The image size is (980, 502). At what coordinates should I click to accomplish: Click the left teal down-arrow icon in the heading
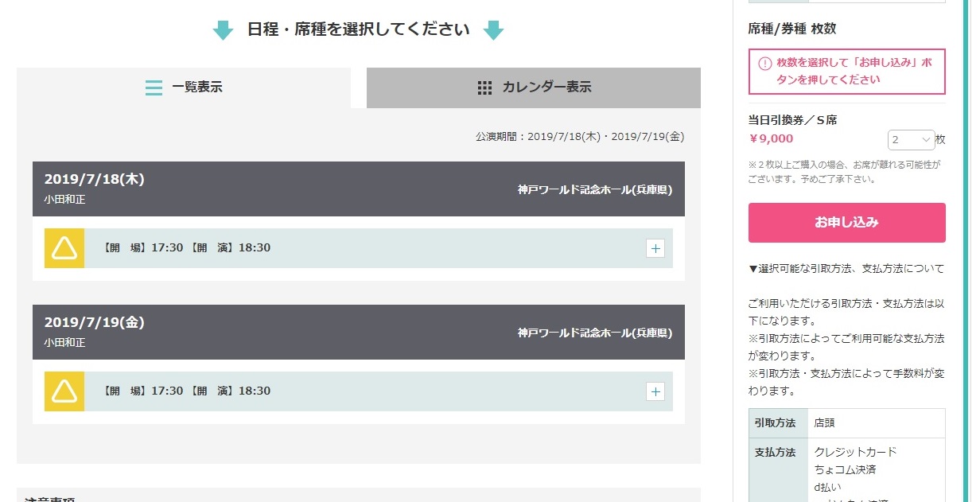coord(223,31)
